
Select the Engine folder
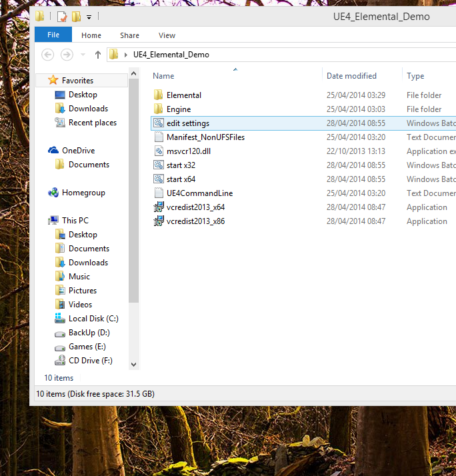[x=179, y=109]
